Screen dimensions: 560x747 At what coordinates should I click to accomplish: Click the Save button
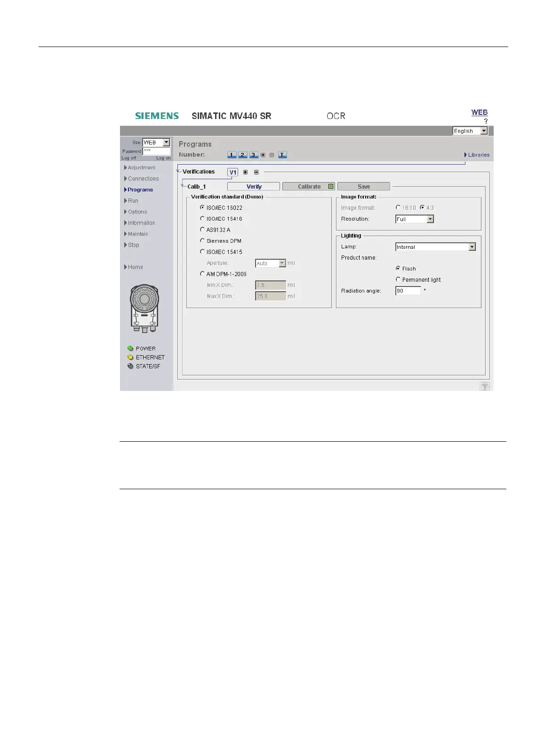[x=364, y=187]
